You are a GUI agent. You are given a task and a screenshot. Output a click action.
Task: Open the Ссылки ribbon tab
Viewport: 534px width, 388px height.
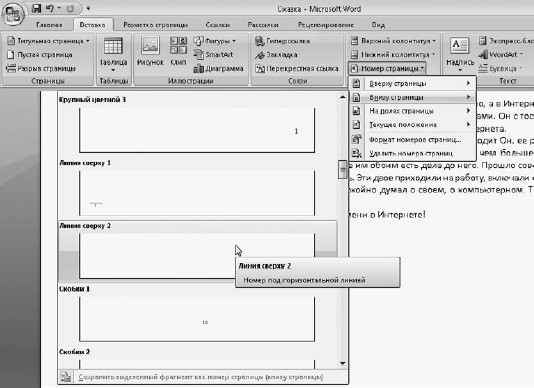(218, 25)
